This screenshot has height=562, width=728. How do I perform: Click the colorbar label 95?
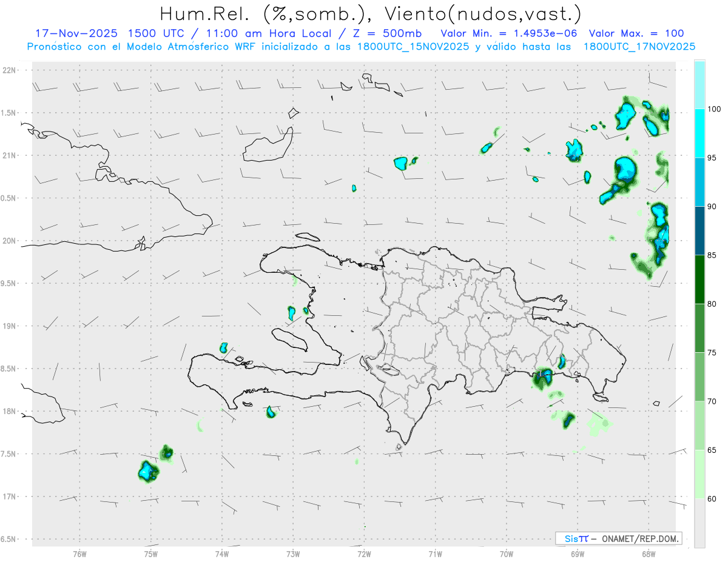(712, 158)
